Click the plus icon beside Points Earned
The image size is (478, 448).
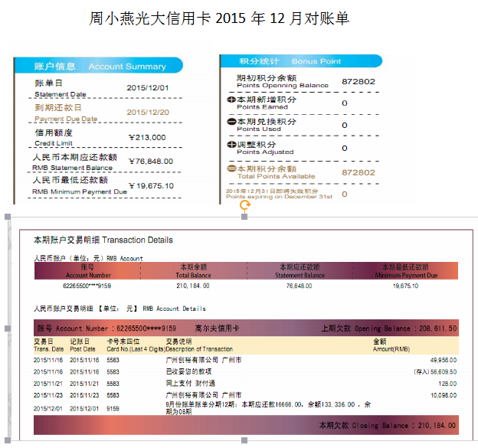tap(232, 100)
